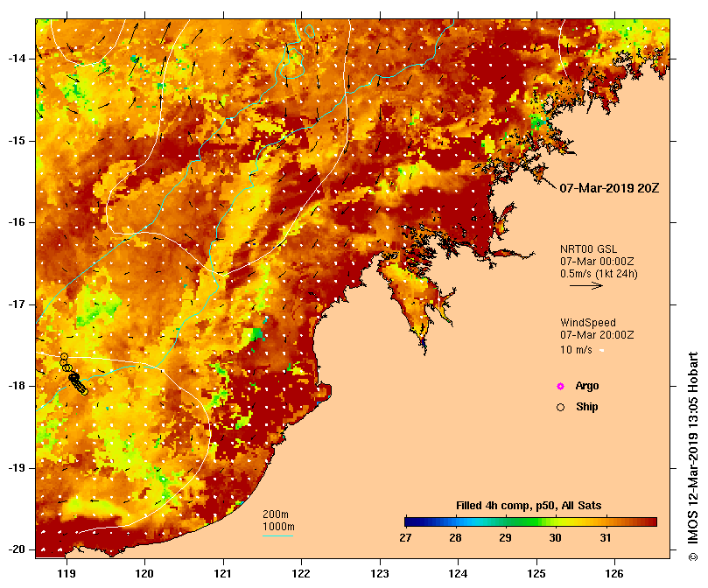Click latitude label -14
The image size is (708, 588).
coord(17,59)
